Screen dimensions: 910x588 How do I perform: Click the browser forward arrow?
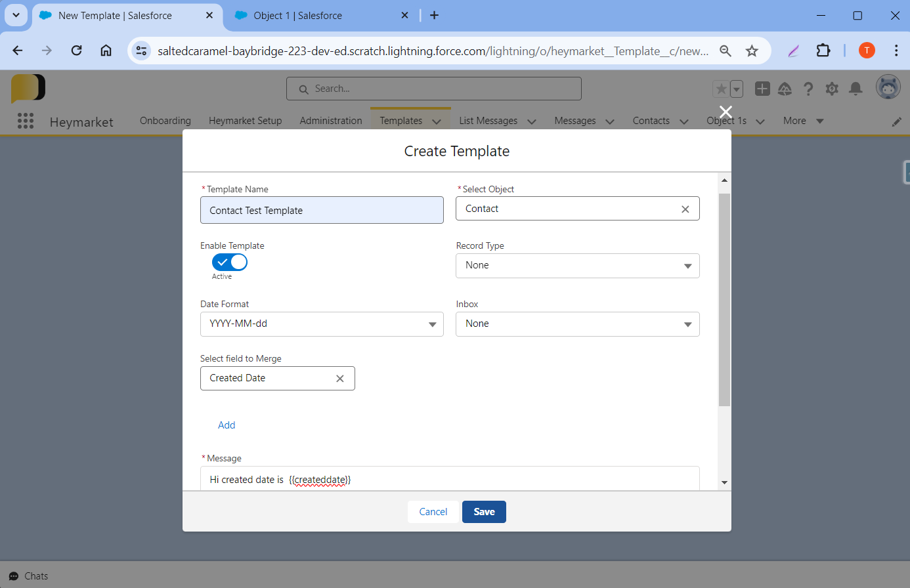(x=47, y=51)
